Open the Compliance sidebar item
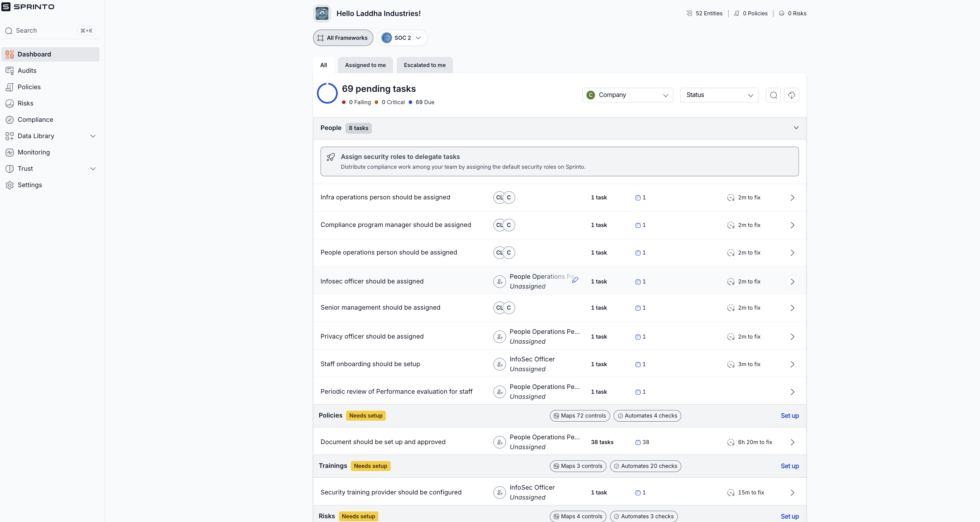This screenshot has width=980, height=522. [35, 119]
